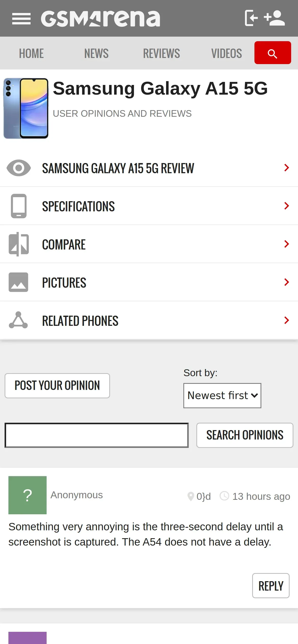This screenshot has width=298, height=644.
Task: Click the related phones network icon
Action: pos(19,320)
